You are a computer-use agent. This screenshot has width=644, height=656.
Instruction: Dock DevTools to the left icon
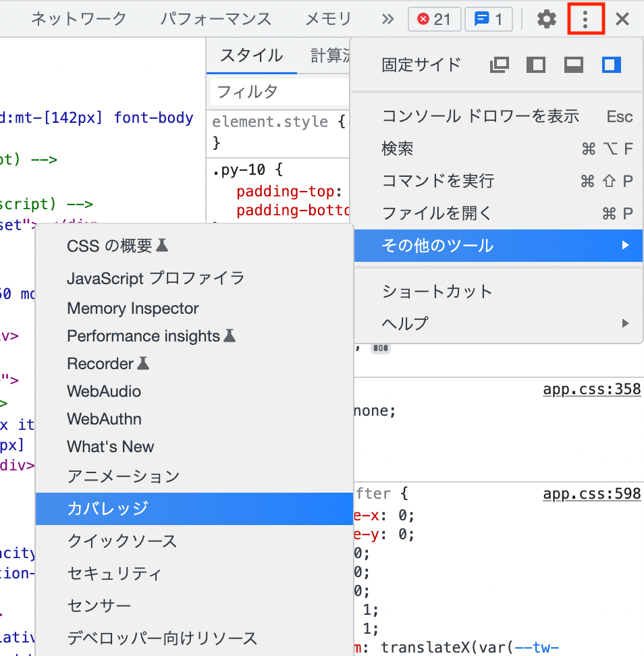coord(536,64)
